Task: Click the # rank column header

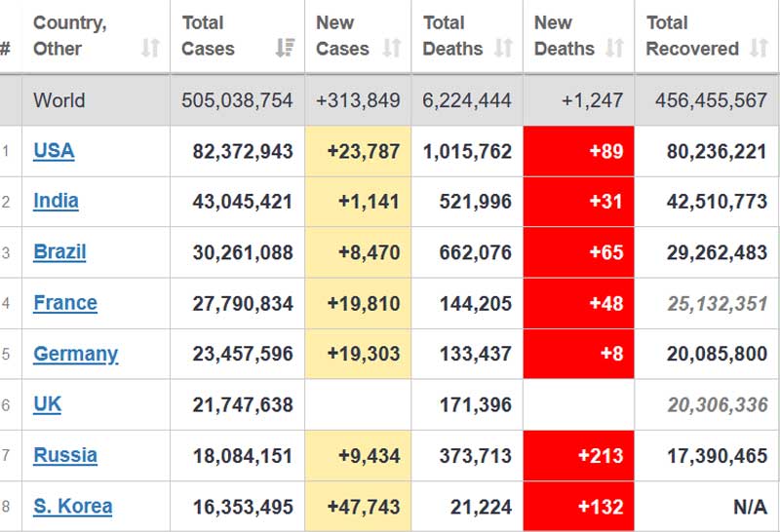Action: click(6, 48)
